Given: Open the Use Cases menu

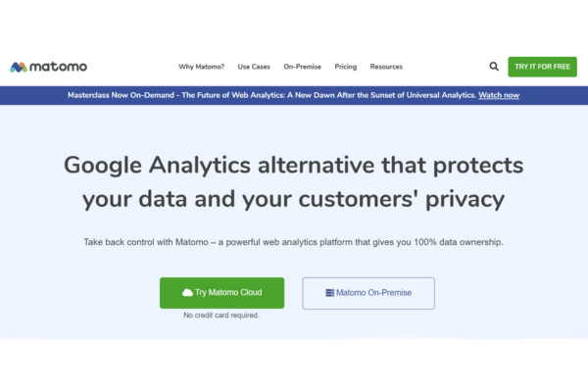Looking at the screenshot, I should point(254,67).
